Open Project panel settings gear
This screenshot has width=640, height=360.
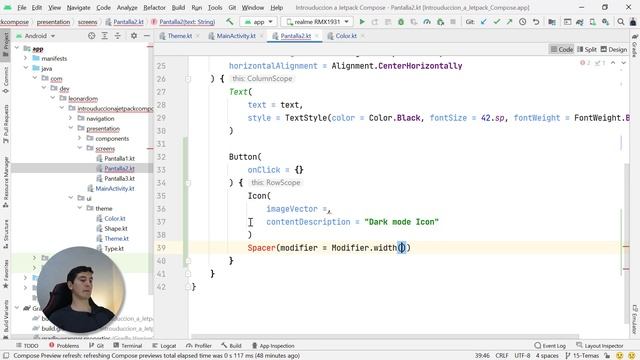point(134,36)
